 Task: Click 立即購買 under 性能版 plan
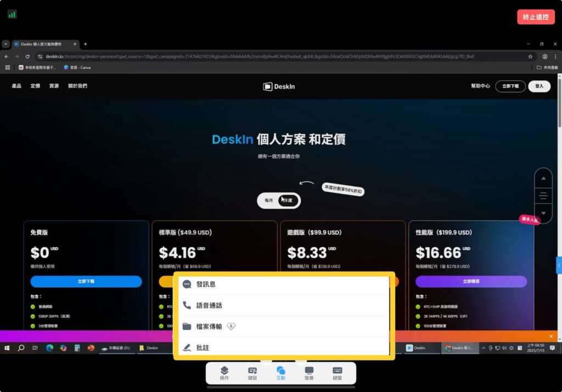tap(471, 281)
